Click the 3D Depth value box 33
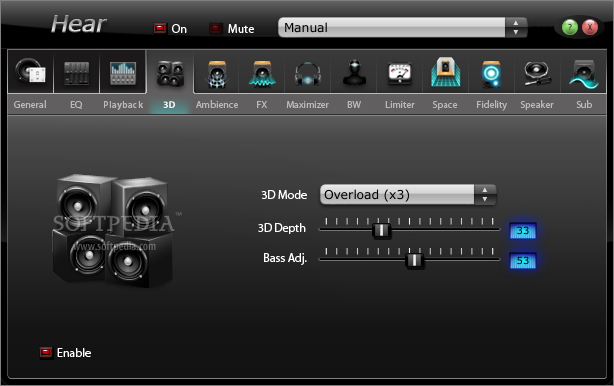This screenshot has width=614, height=386. click(523, 231)
